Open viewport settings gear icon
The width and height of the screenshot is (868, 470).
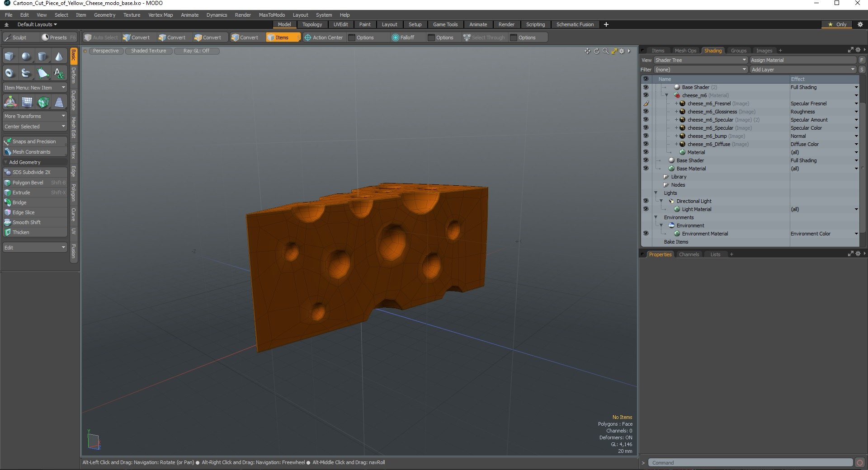[622, 51]
